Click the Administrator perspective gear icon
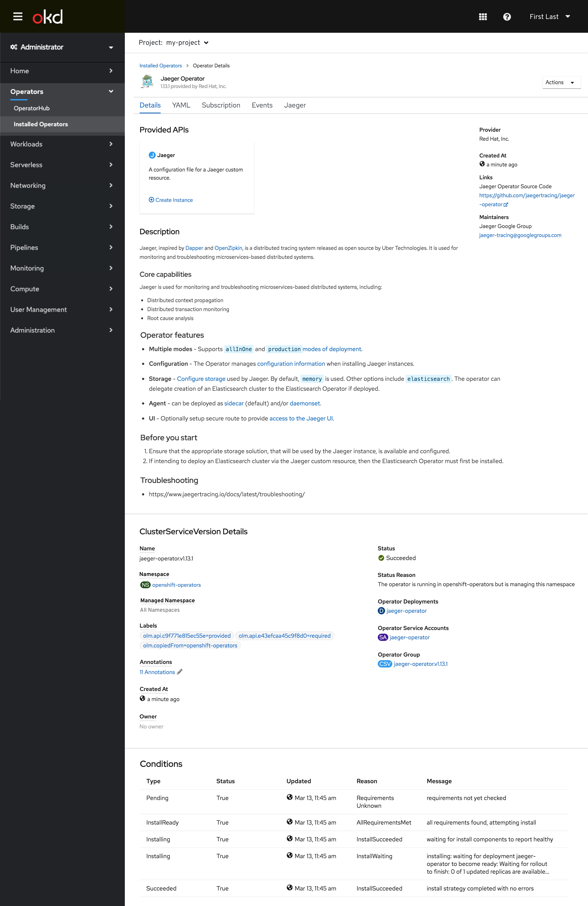The height and width of the screenshot is (906, 588). point(14,47)
